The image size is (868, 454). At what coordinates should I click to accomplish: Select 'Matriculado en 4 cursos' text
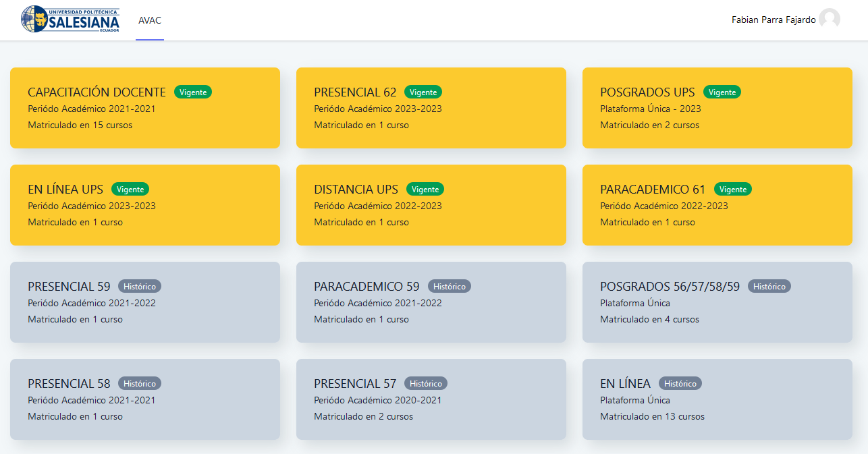(x=649, y=319)
